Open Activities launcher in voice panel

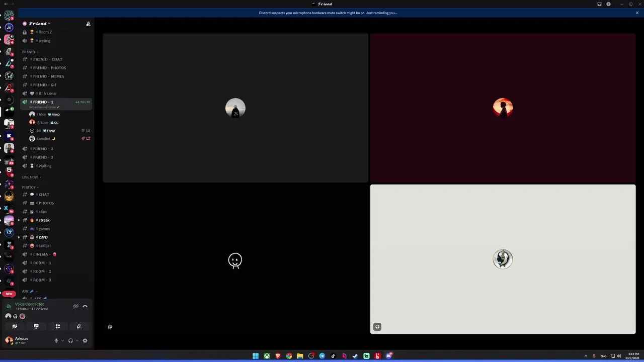[x=58, y=326]
